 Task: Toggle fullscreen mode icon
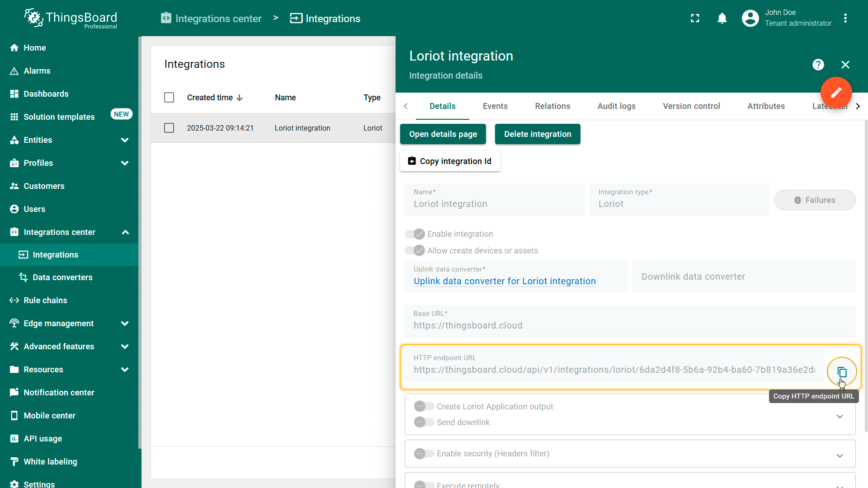695,18
